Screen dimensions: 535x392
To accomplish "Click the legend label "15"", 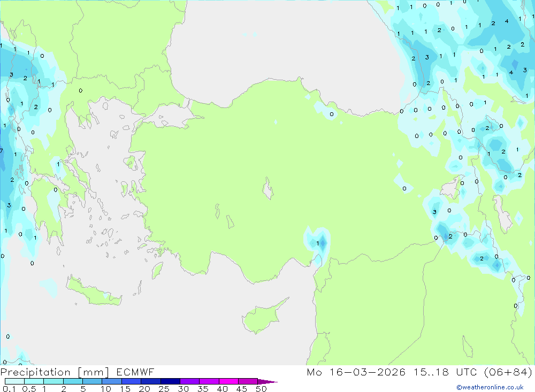I will tap(125, 389).
